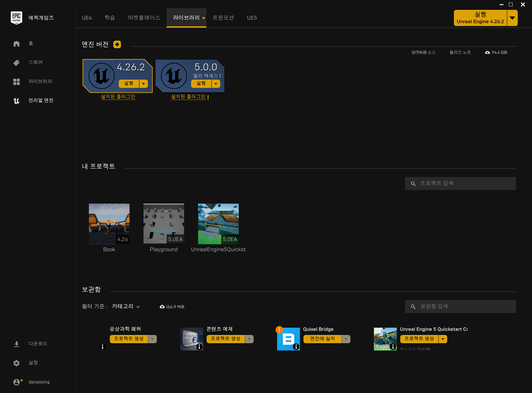Open the 스토어 store tag icon
Screen dimensions: 532x393
pyautogui.click(x=17, y=62)
